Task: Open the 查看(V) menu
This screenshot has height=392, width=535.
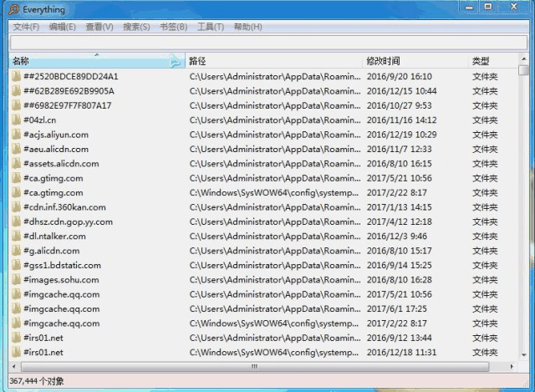Action: click(x=99, y=27)
